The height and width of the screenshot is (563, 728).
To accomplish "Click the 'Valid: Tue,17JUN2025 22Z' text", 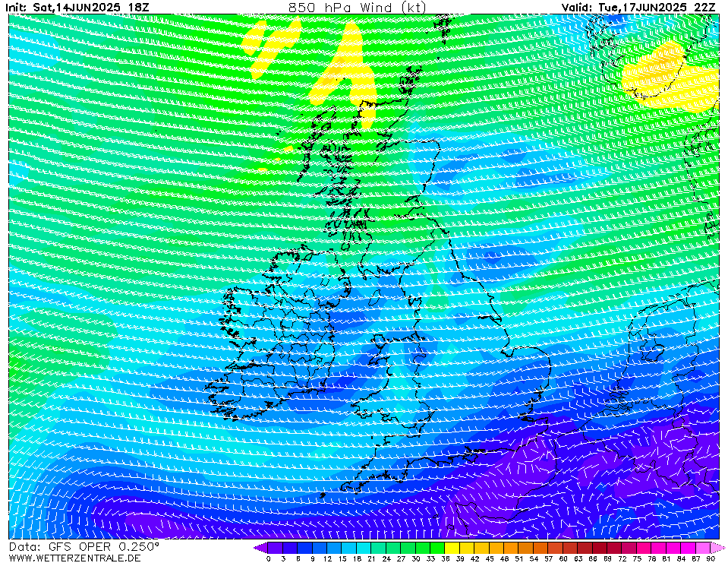I will coord(638,8).
